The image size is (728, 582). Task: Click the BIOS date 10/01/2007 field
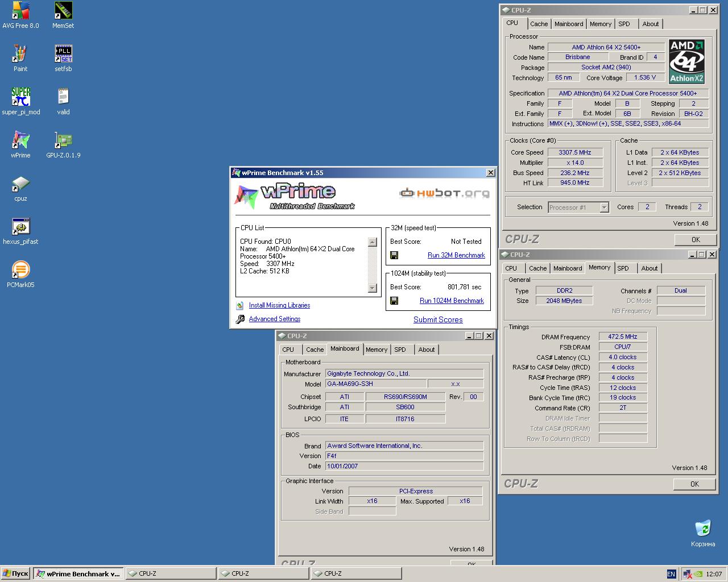tap(404, 466)
